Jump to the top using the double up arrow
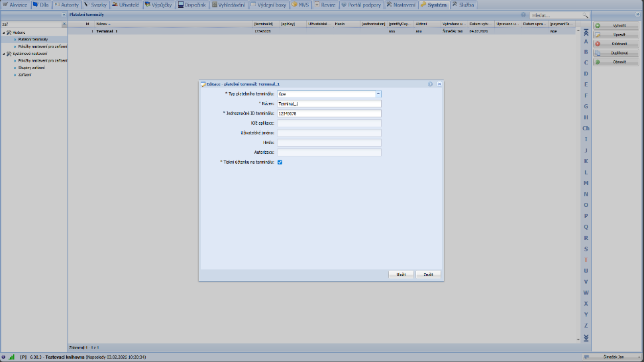644x362 pixels. (x=586, y=32)
